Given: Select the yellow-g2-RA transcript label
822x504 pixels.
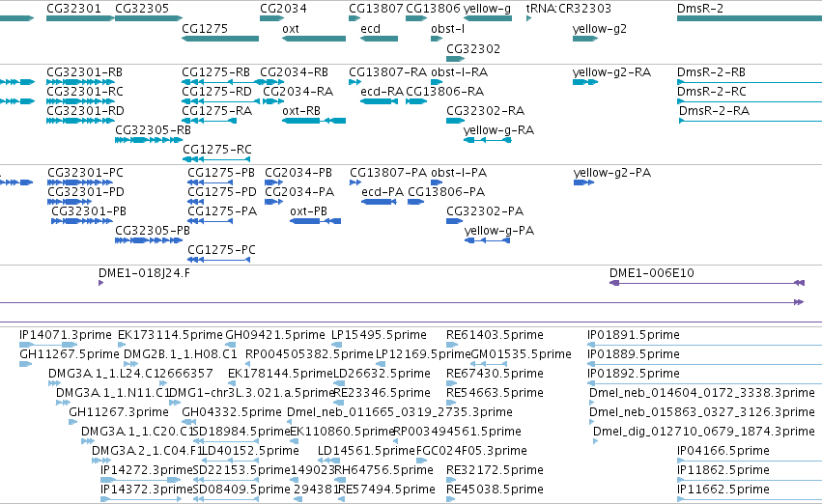Looking at the screenshot, I should pos(611,72).
